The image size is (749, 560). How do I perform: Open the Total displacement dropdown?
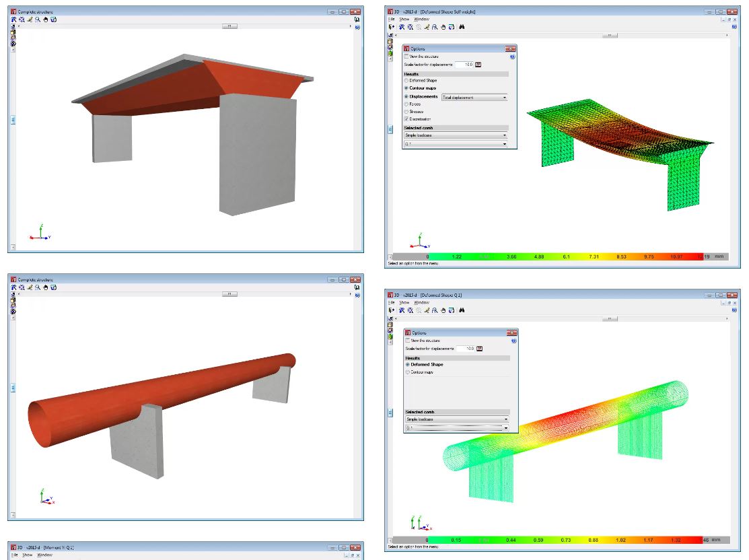point(474,98)
